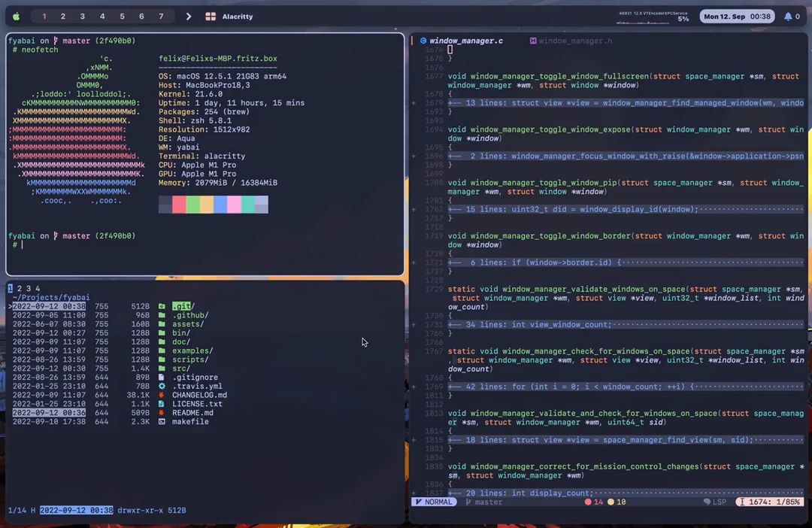Click the download icon next to CHANGELOG.md
Image resolution: width=812 pixels, height=528 pixels.
pyautogui.click(x=162, y=395)
